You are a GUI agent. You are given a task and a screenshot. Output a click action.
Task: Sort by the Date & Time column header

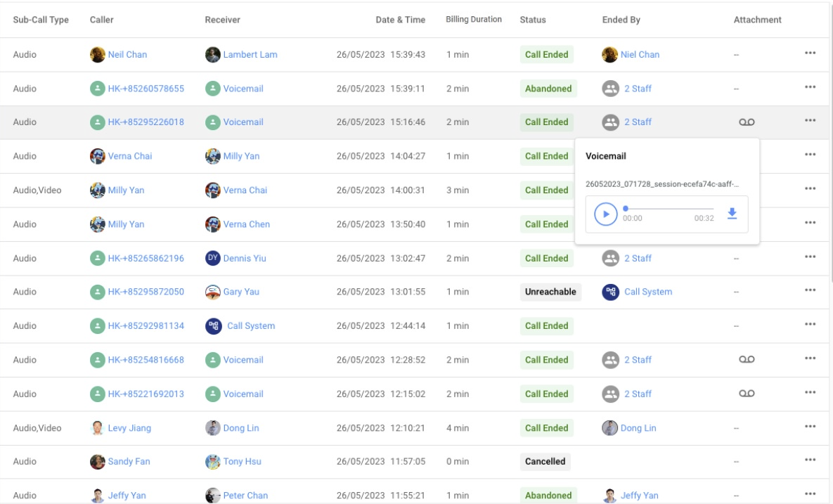400,20
